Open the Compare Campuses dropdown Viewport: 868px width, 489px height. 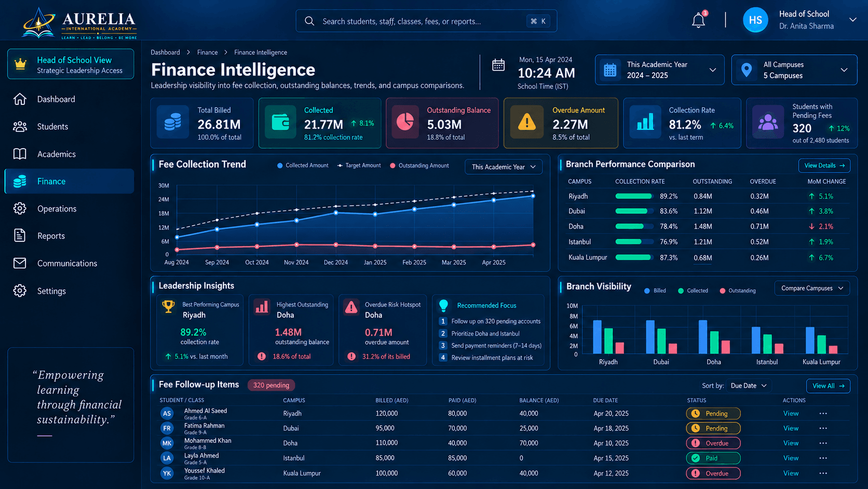[812, 288]
